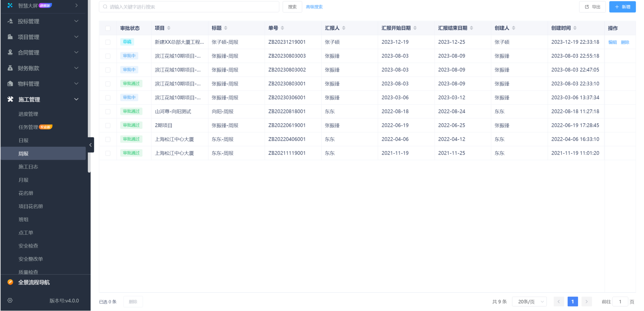Screen dimensions: 644x311
Task: Sort by 创建时间 column sort icon
Action: 575,28
